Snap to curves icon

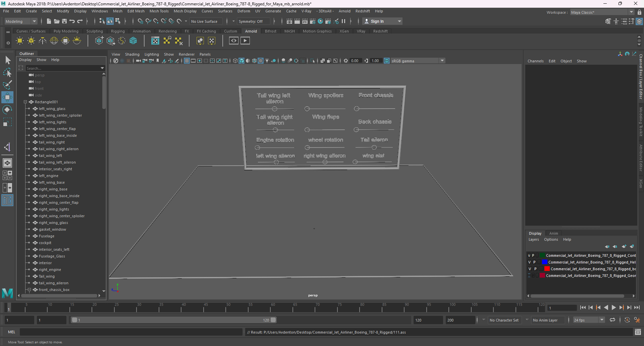click(x=148, y=21)
